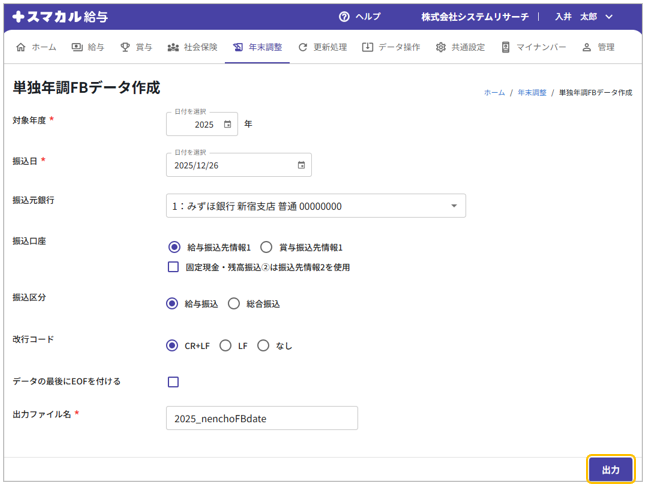Select 総合振込 radio option
646x486 pixels.
click(234, 304)
